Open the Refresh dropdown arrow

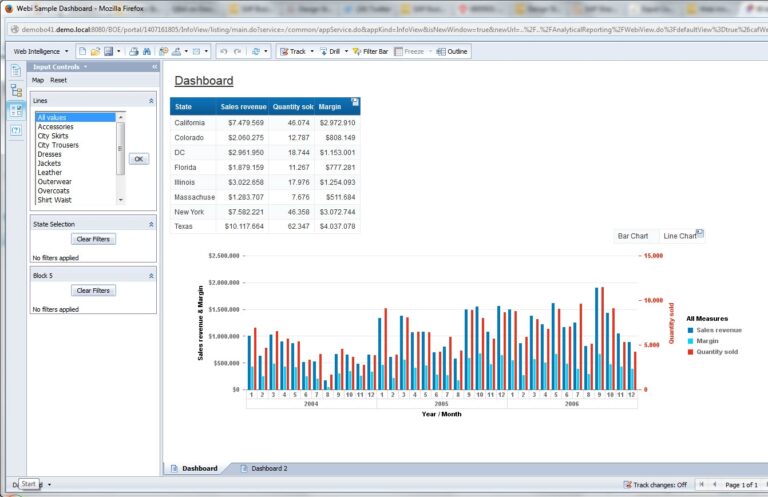point(266,51)
